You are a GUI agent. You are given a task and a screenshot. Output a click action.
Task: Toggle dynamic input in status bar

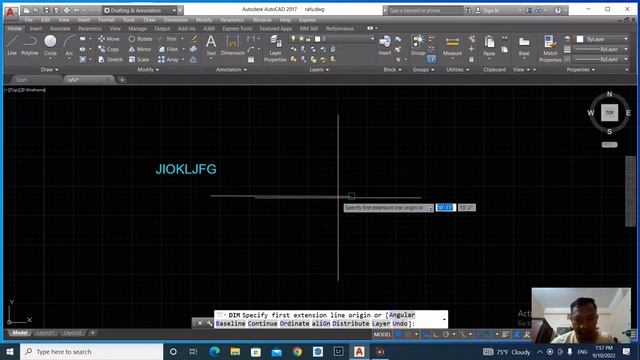pyautogui.click(x=426, y=334)
